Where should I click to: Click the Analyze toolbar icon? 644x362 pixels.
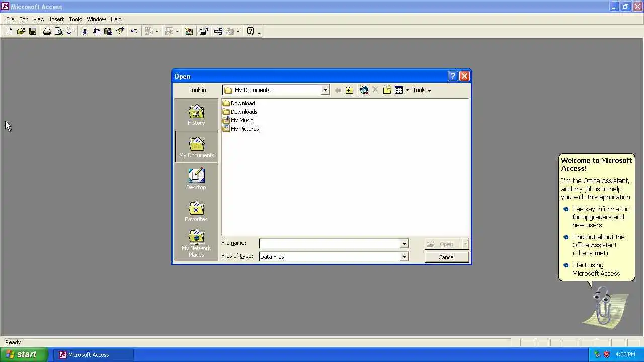point(169,31)
